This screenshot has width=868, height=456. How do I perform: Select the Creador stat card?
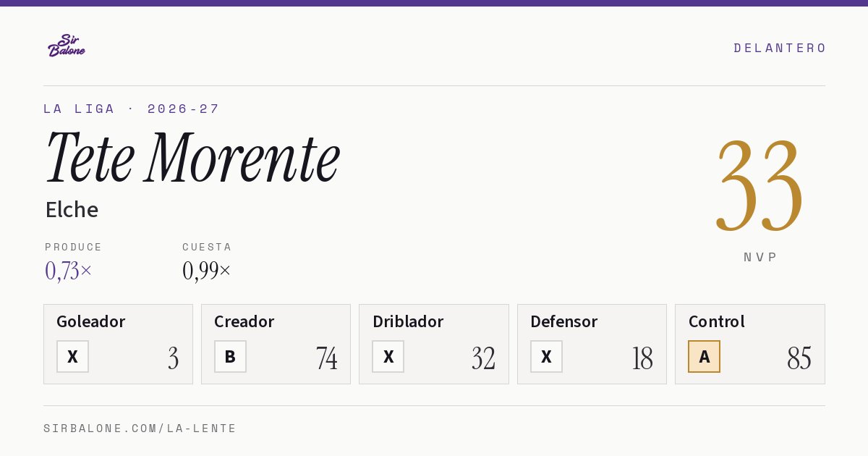276,344
